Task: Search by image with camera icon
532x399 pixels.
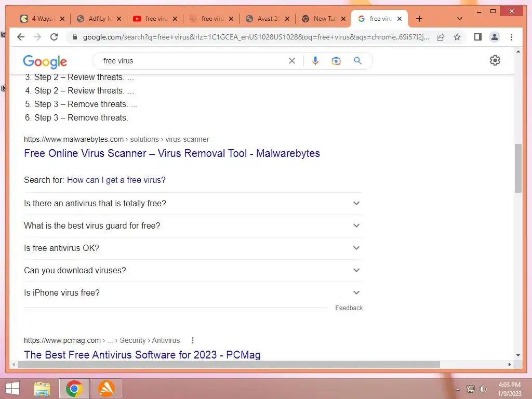Action: click(x=336, y=61)
